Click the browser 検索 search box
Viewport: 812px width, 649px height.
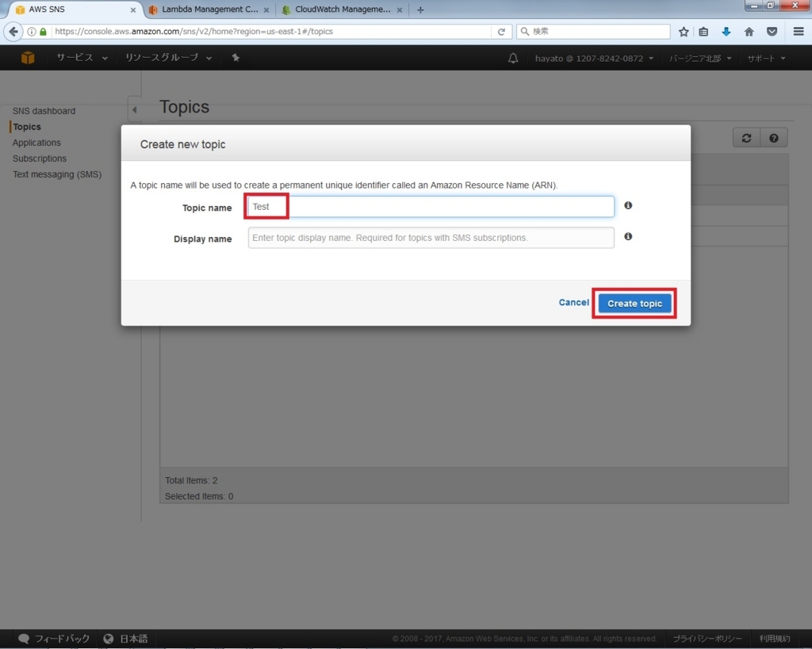593,32
